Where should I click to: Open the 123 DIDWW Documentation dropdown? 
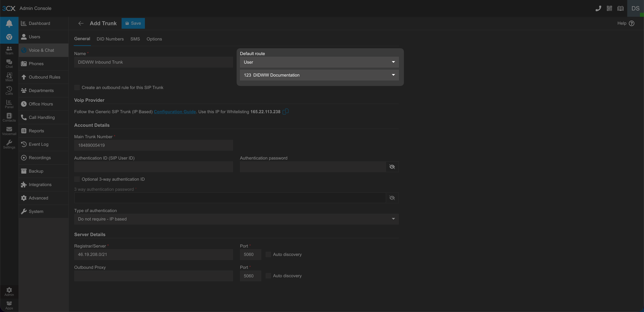tap(319, 75)
